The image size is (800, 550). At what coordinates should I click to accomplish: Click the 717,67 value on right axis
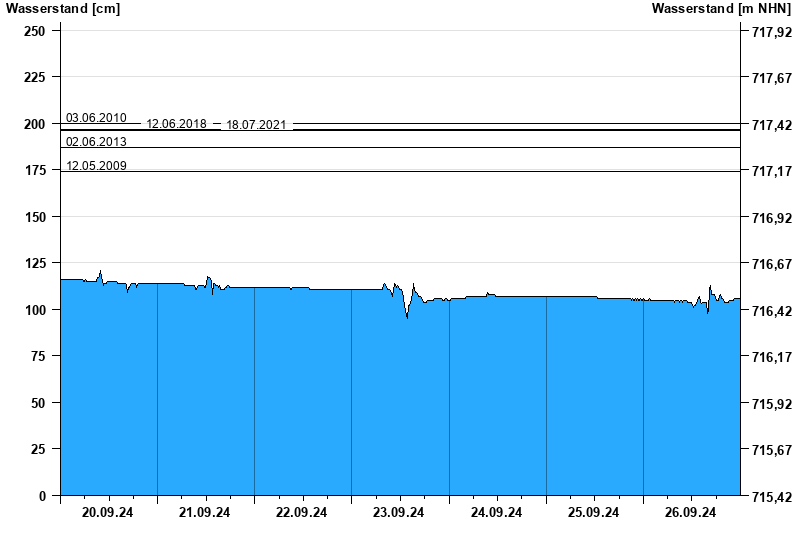click(772, 78)
